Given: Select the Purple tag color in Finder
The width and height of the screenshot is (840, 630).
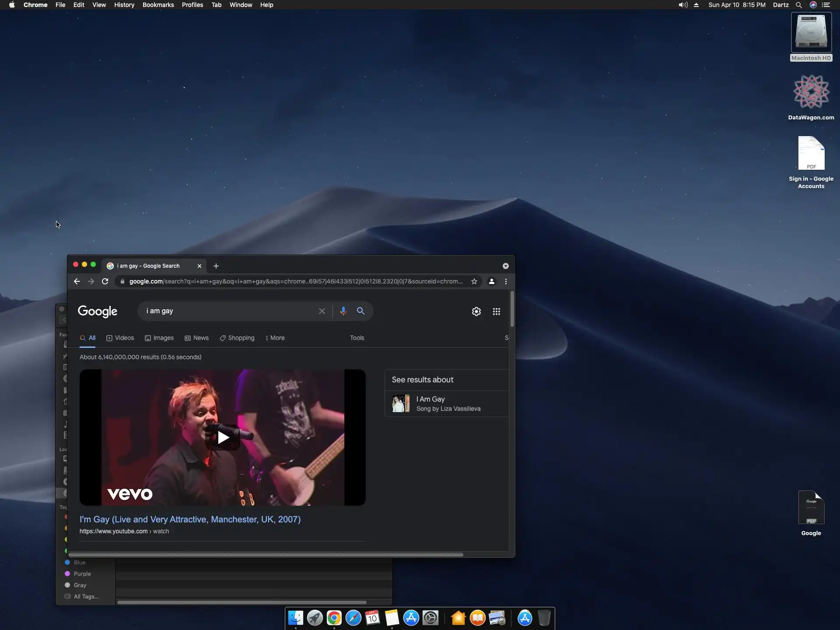Looking at the screenshot, I should (82, 574).
